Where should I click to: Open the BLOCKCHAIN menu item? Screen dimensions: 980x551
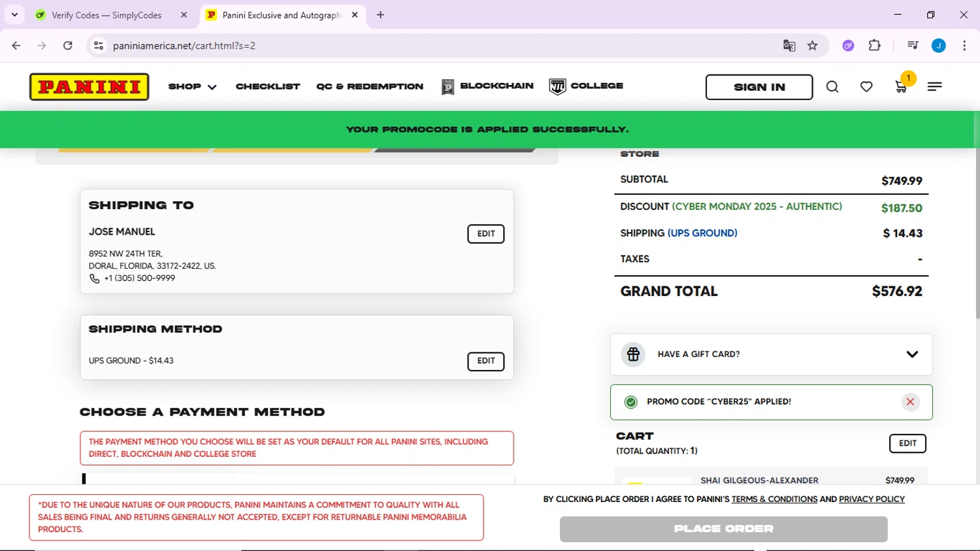pyautogui.click(x=497, y=86)
